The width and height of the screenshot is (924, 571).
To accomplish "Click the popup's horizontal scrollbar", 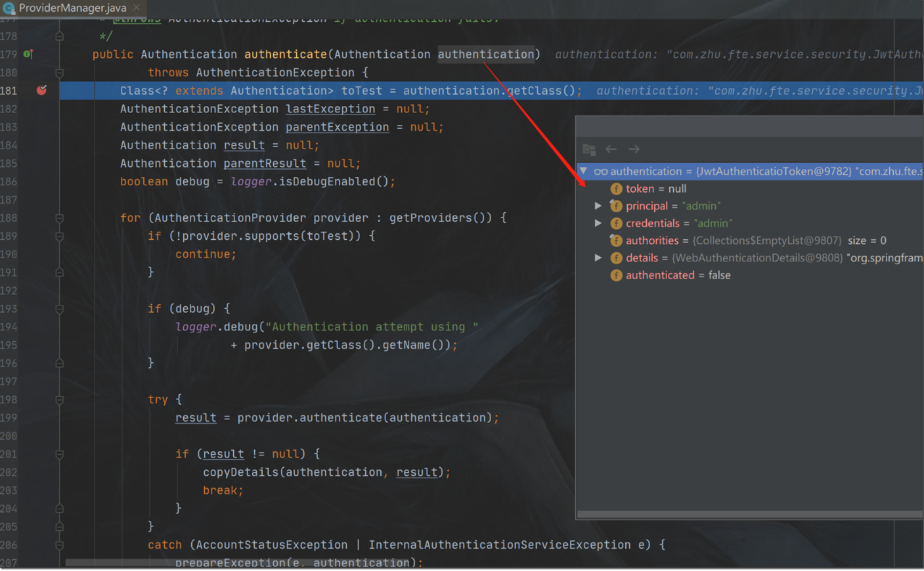I will point(749,514).
